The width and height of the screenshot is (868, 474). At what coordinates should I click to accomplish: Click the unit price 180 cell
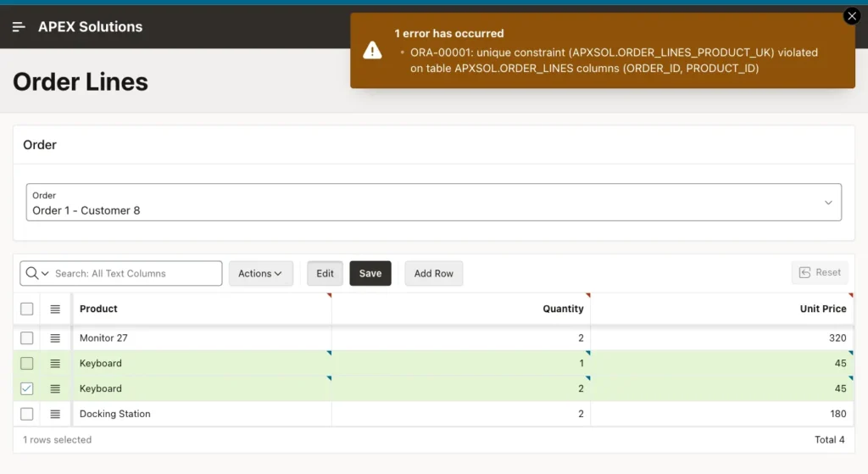tap(722, 414)
